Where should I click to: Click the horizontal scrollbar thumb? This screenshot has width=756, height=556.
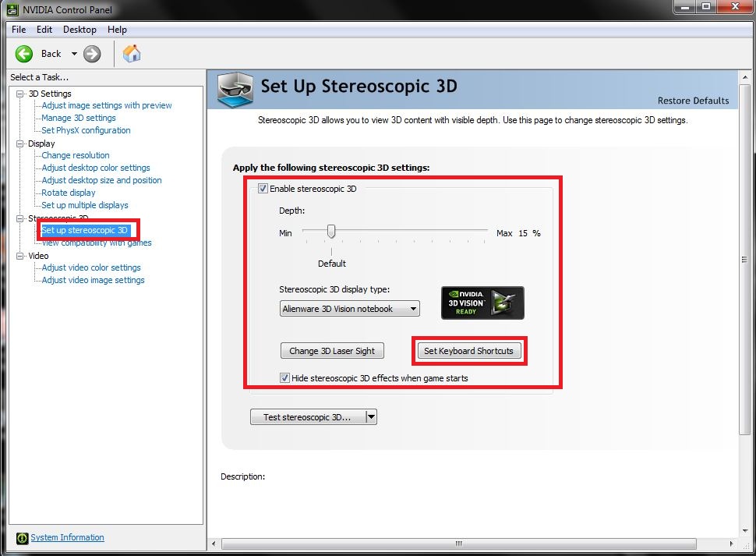click(x=458, y=544)
